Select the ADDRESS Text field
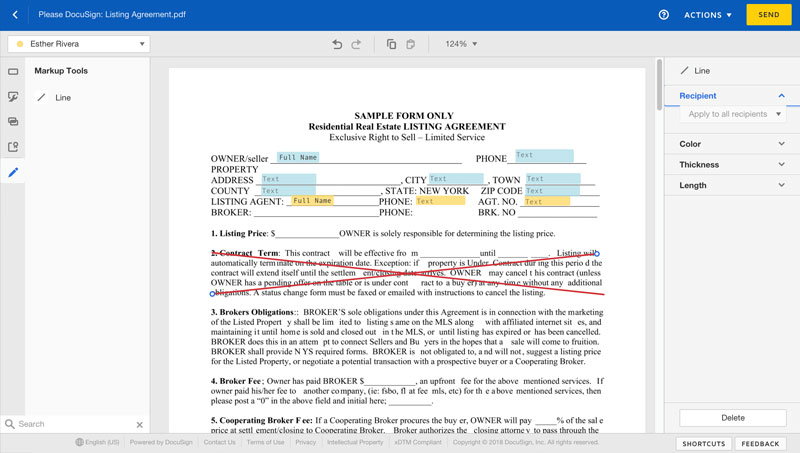Image resolution: width=800 pixels, height=453 pixels. click(288, 179)
